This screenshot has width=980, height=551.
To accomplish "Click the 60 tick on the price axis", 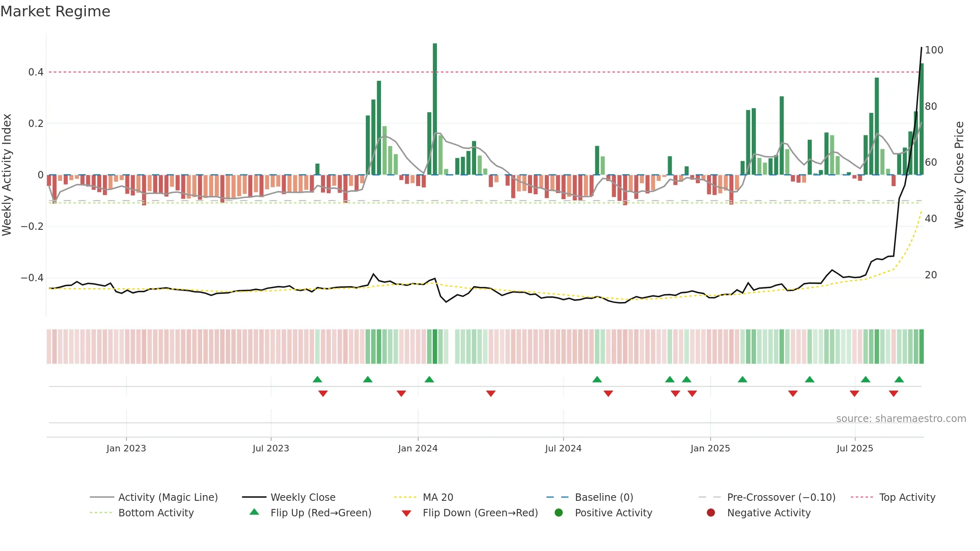I will point(931,162).
